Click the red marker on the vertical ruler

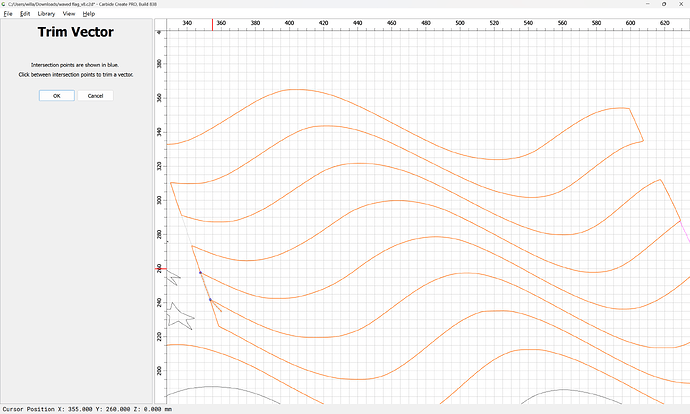159,268
